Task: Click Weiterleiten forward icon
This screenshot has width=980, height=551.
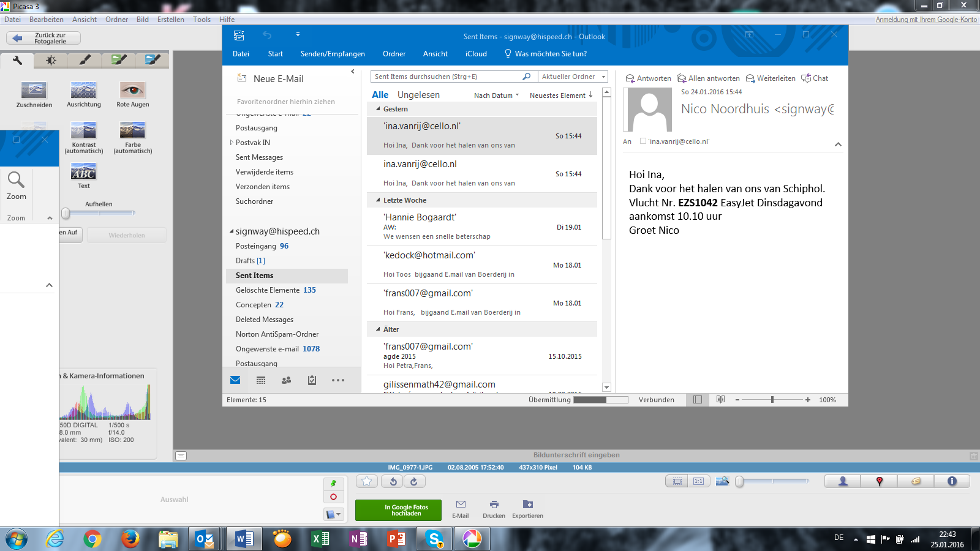Action: click(x=750, y=78)
